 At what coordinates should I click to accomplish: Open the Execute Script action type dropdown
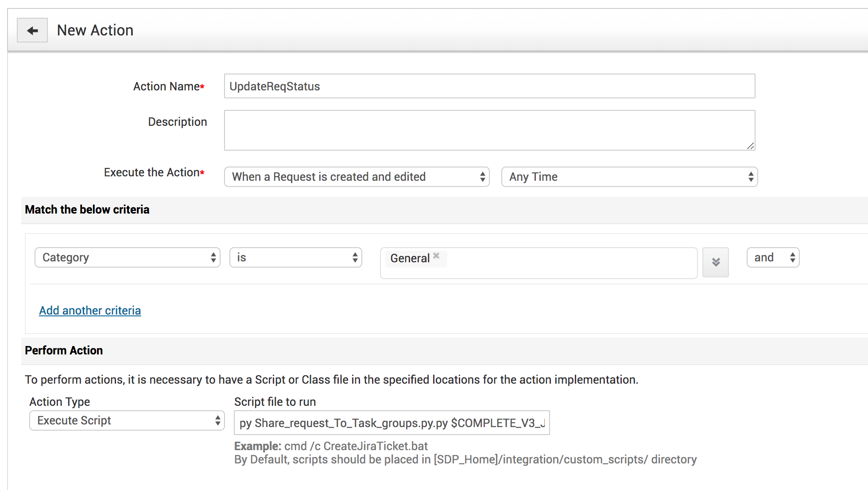coord(127,420)
